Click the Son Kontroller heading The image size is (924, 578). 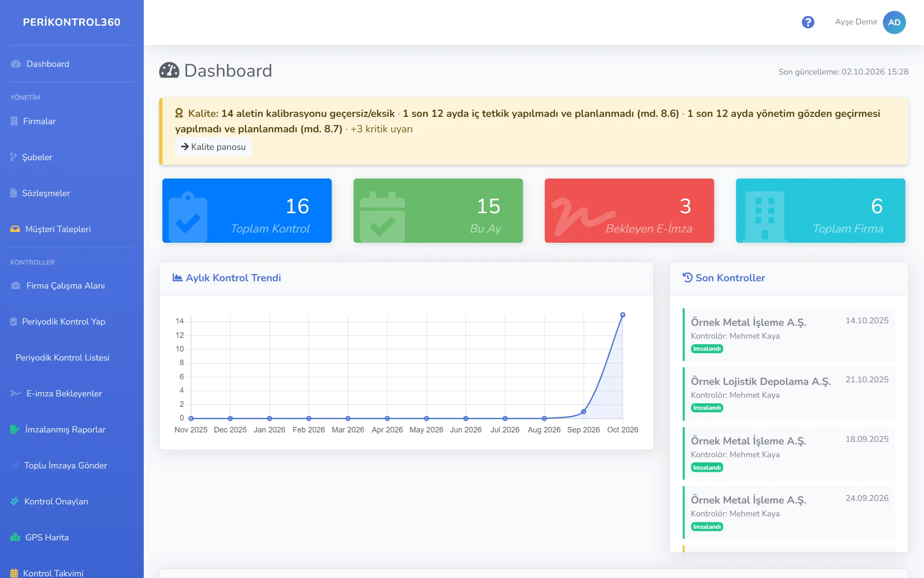pyautogui.click(x=724, y=278)
